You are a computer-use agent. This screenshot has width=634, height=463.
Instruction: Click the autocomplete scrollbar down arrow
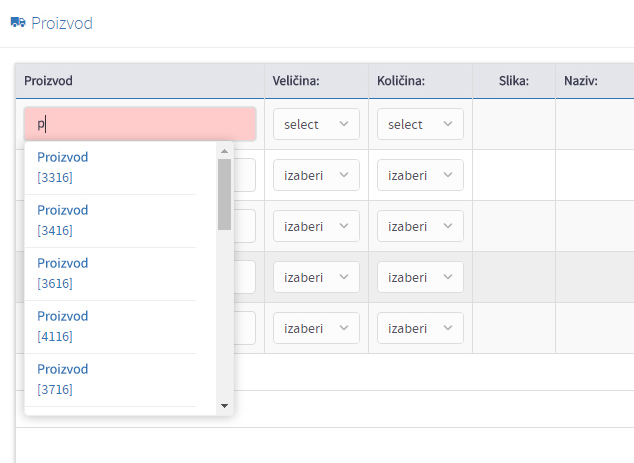pos(224,406)
